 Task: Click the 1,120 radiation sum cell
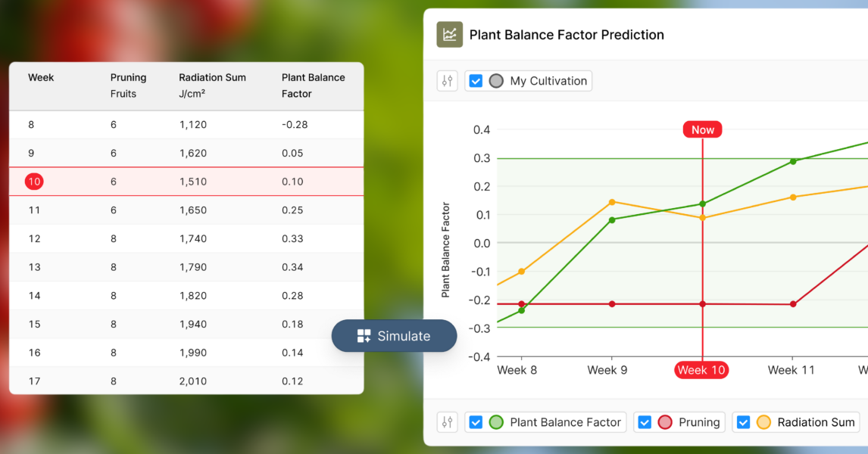click(x=192, y=124)
